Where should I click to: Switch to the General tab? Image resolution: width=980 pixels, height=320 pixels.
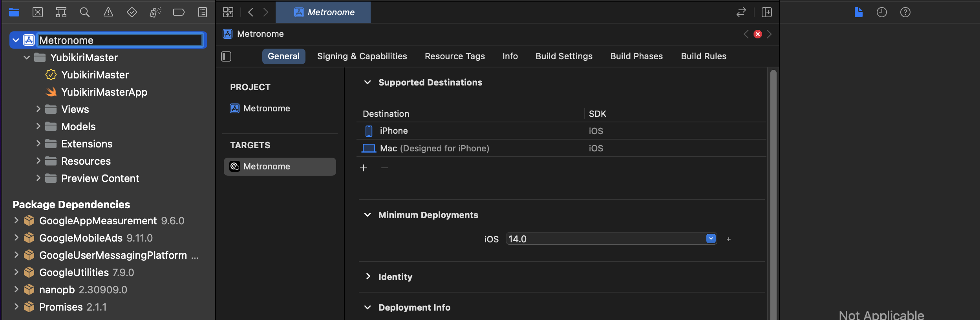(x=283, y=56)
